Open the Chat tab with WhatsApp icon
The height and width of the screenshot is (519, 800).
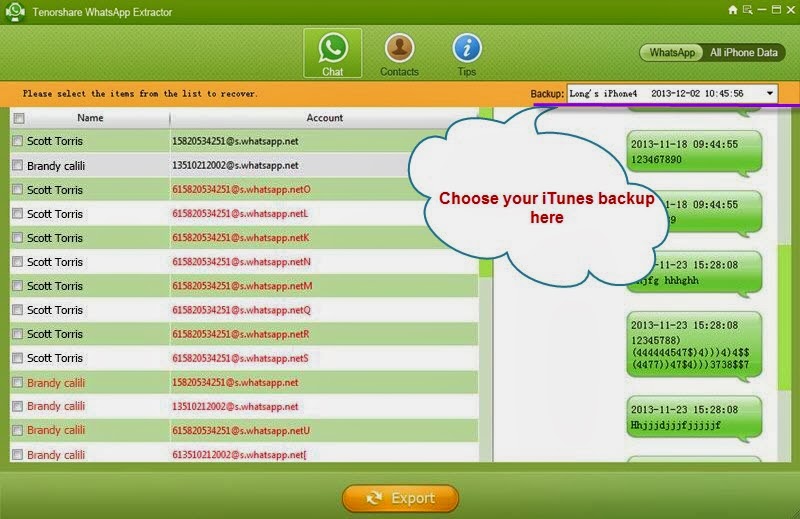click(x=333, y=53)
